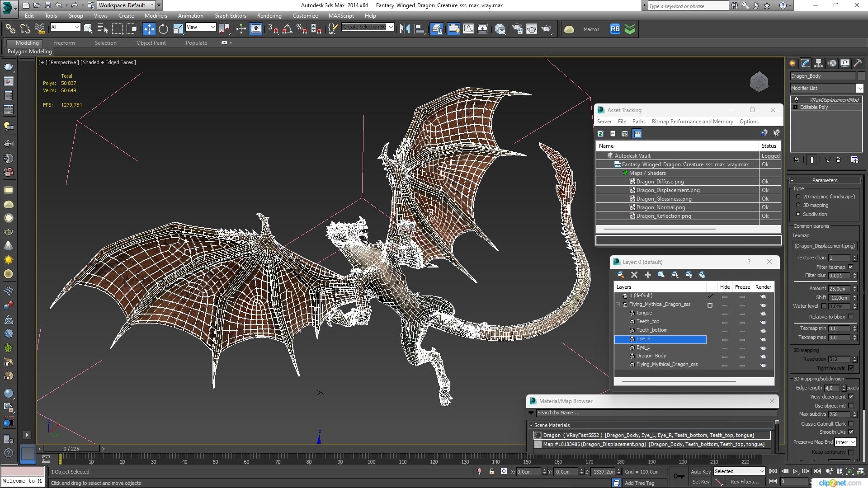Open the Modifier List dropdown
The width and height of the screenshot is (868, 488).
(826, 88)
